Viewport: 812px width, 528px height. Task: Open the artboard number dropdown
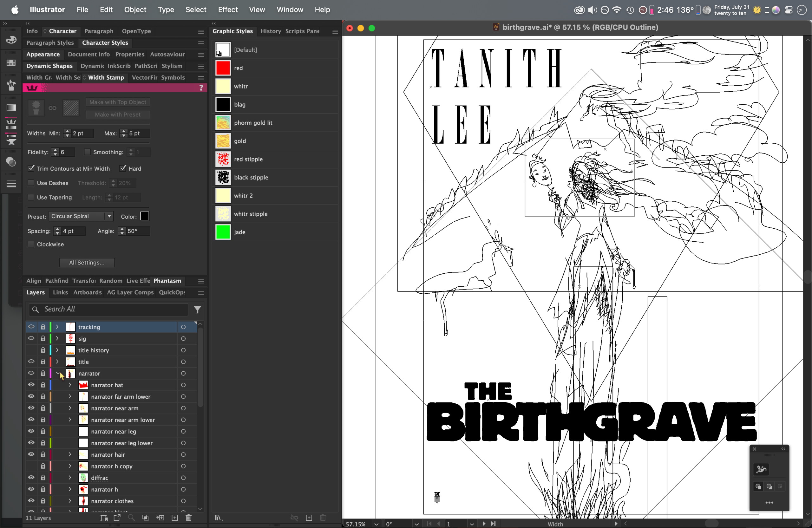472,524
